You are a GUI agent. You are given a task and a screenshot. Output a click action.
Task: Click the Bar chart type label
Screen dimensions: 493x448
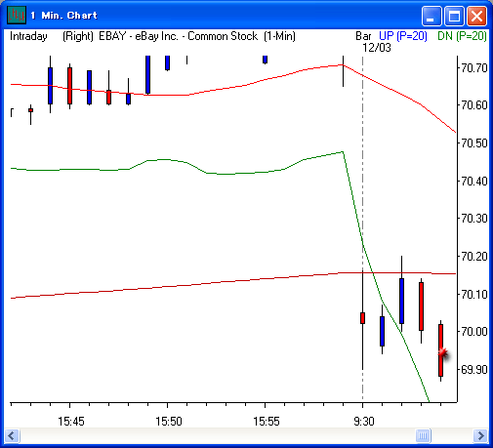[363, 36]
